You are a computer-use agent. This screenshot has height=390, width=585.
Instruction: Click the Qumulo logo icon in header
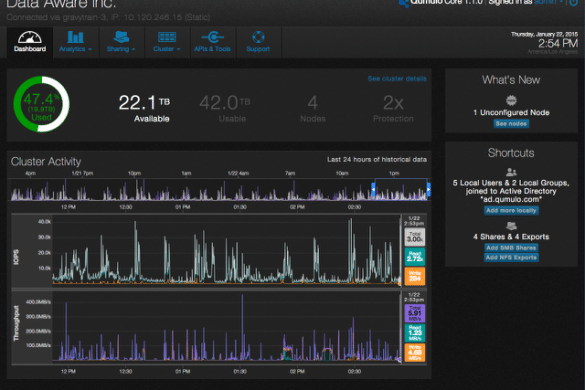pyautogui.click(x=404, y=3)
